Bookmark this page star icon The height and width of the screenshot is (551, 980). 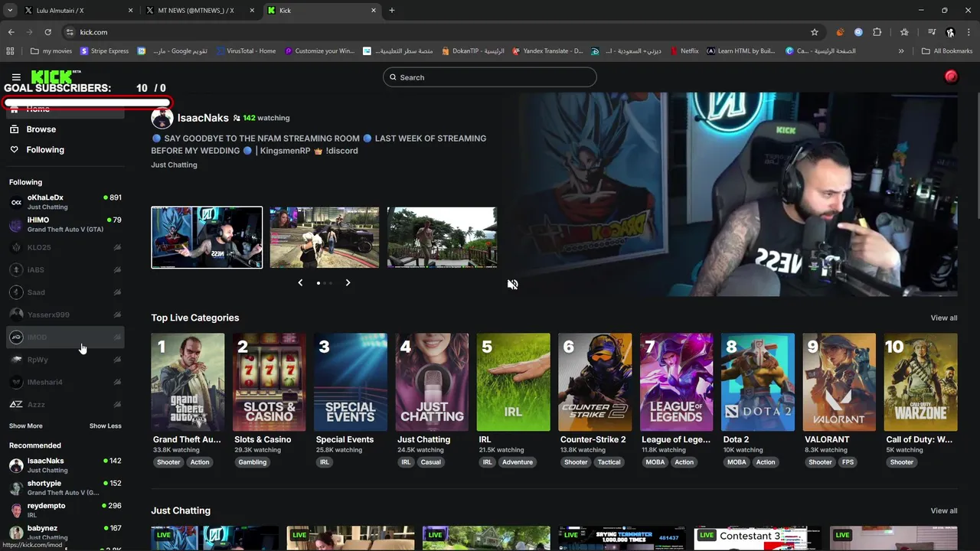[815, 32]
